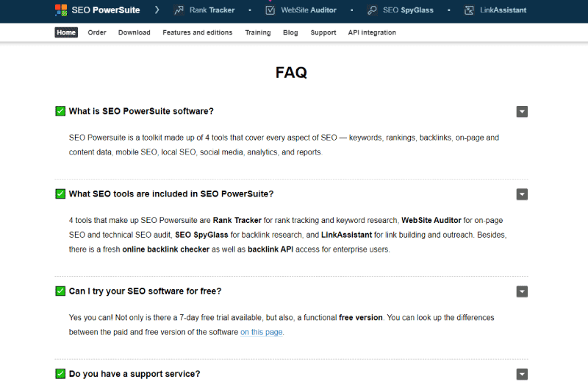The width and height of the screenshot is (588, 390).
Task: Go to the LinkAssistant product page
Action: (x=503, y=10)
